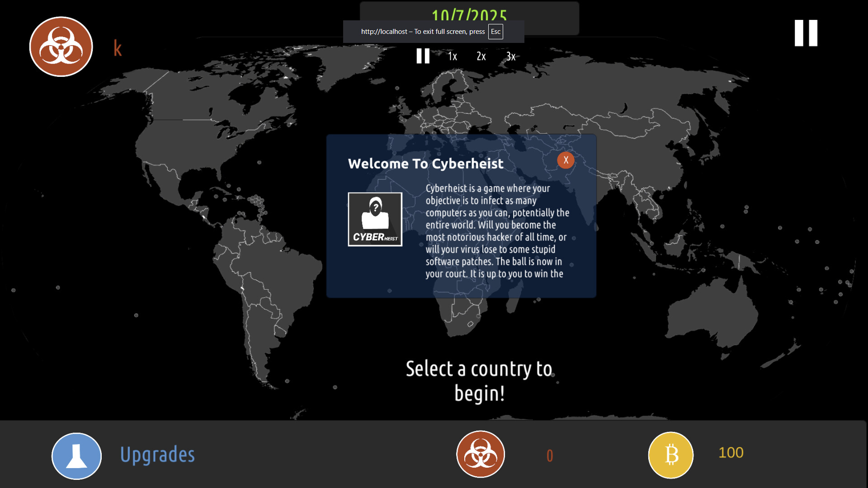Click the biohazard logo in the top-left corner
The width and height of the screenshot is (868, 488).
[61, 47]
